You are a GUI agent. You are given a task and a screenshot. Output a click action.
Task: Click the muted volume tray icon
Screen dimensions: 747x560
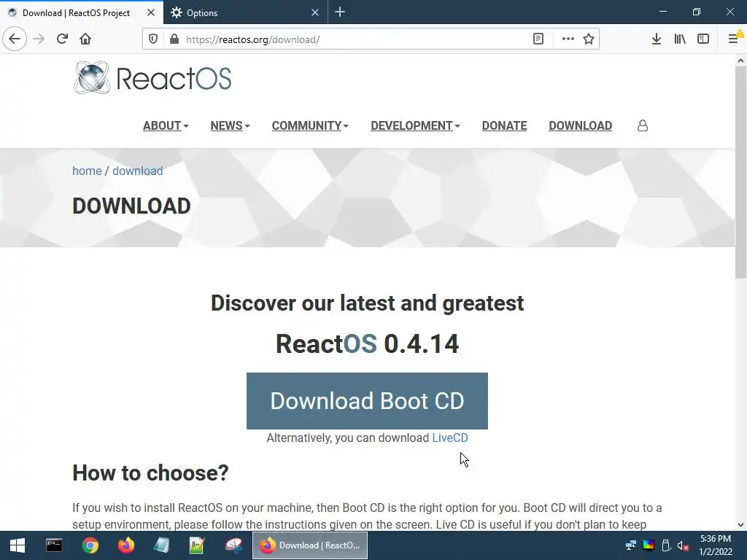(683, 545)
